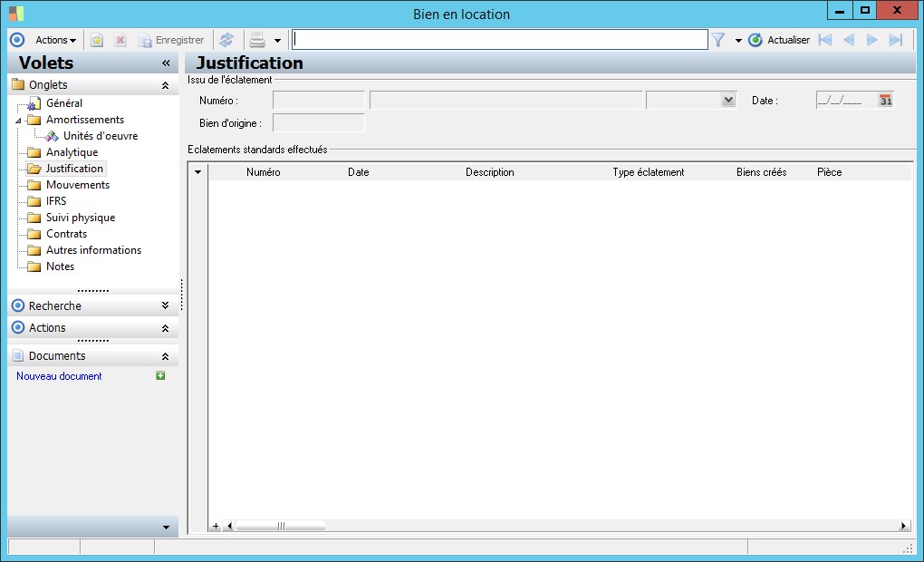Open the Actions toolbar menu

pos(55,40)
